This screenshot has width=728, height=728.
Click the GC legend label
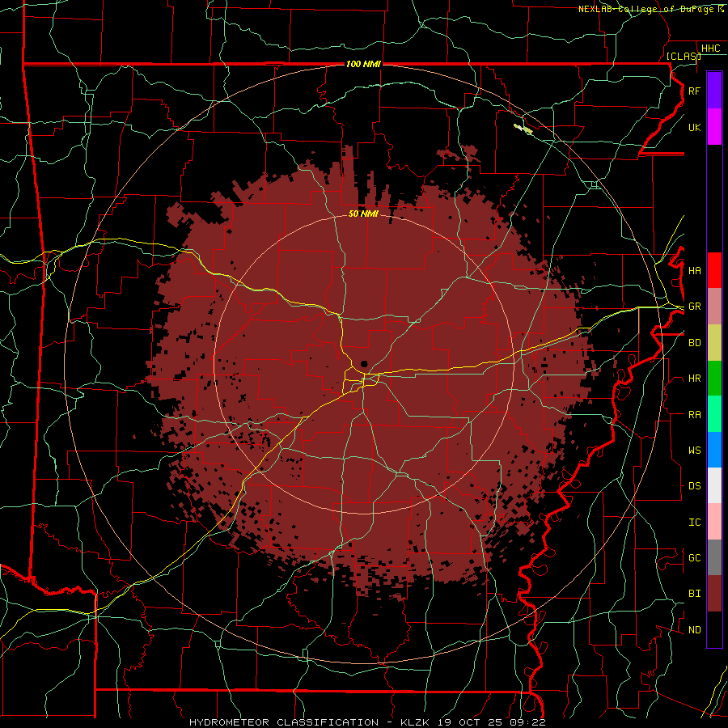[694, 557]
